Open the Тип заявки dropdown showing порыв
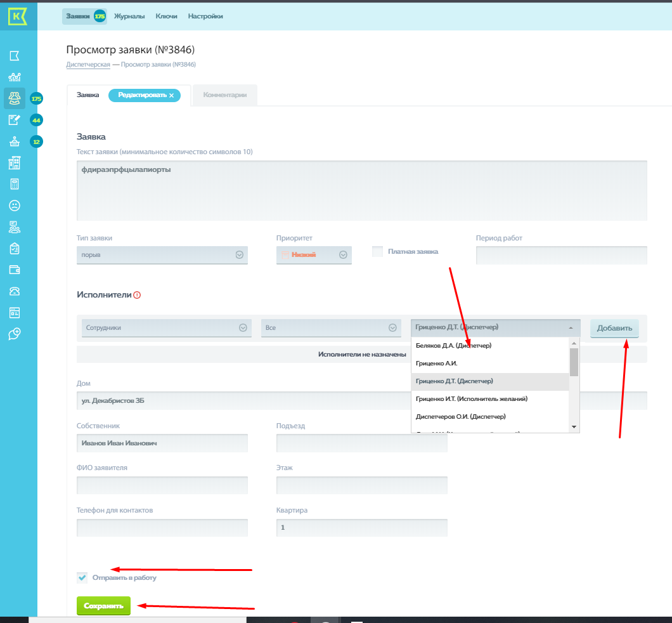The width and height of the screenshot is (672, 623). coord(162,255)
